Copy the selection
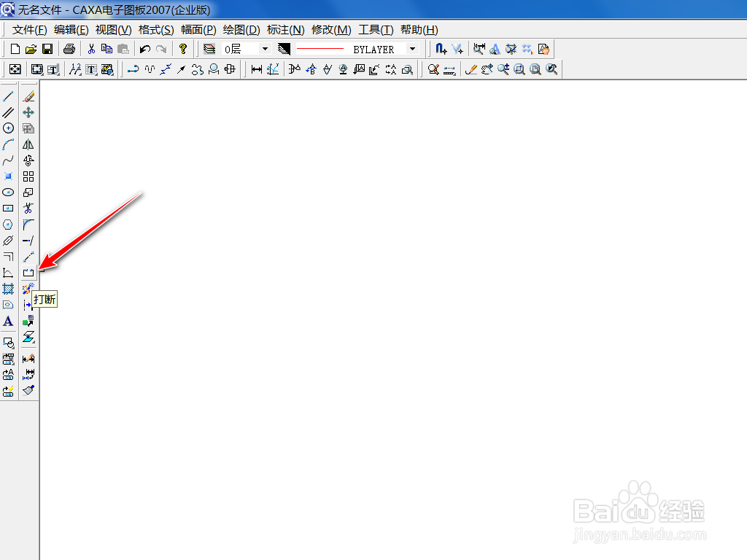Viewport: 747px width, 560px height. [x=107, y=49]
